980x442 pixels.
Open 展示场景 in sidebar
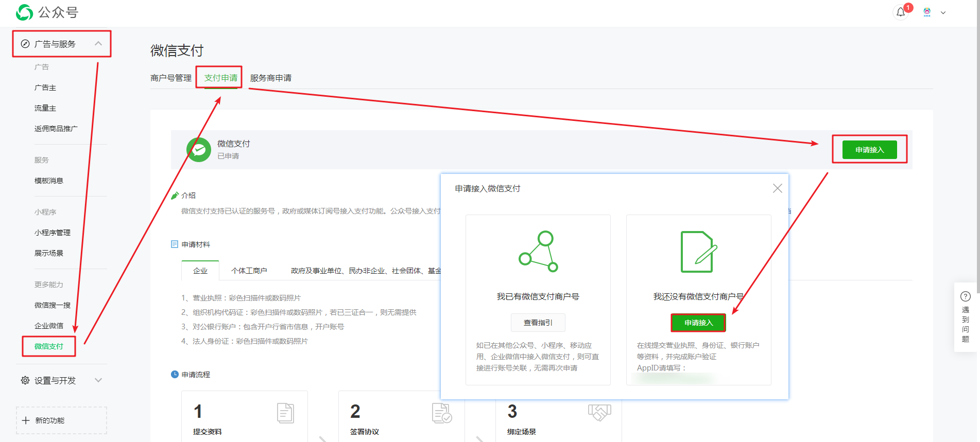pos(49,253)
